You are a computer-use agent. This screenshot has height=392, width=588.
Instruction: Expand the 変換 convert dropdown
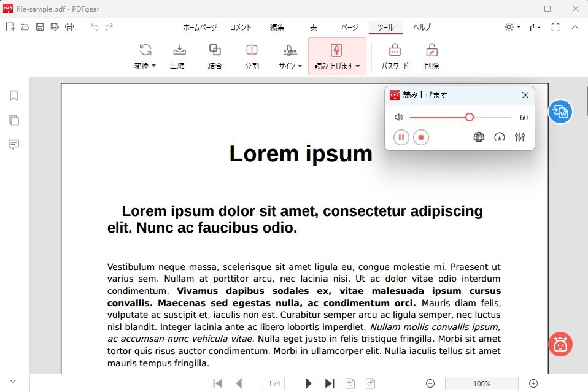[x=145, y=66]
